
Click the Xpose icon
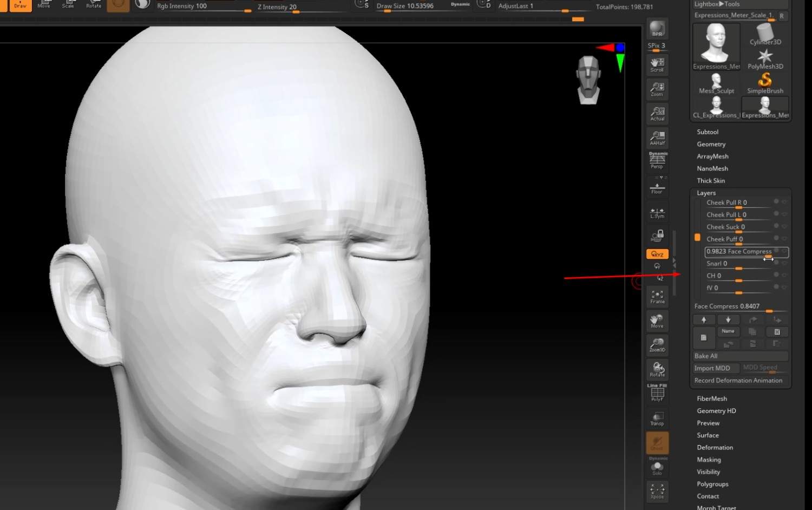(657, 491)
